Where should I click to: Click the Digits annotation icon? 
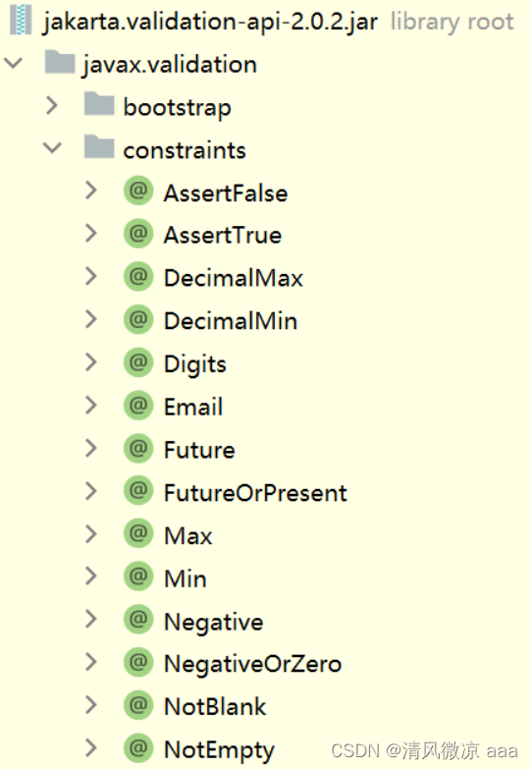(138, 362)
